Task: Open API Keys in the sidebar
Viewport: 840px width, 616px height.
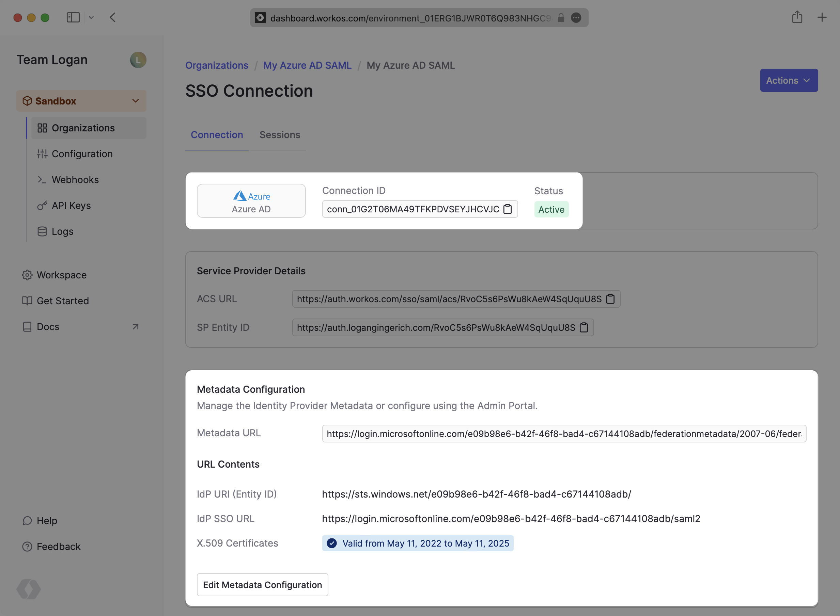Action: (x=71, y=206)
